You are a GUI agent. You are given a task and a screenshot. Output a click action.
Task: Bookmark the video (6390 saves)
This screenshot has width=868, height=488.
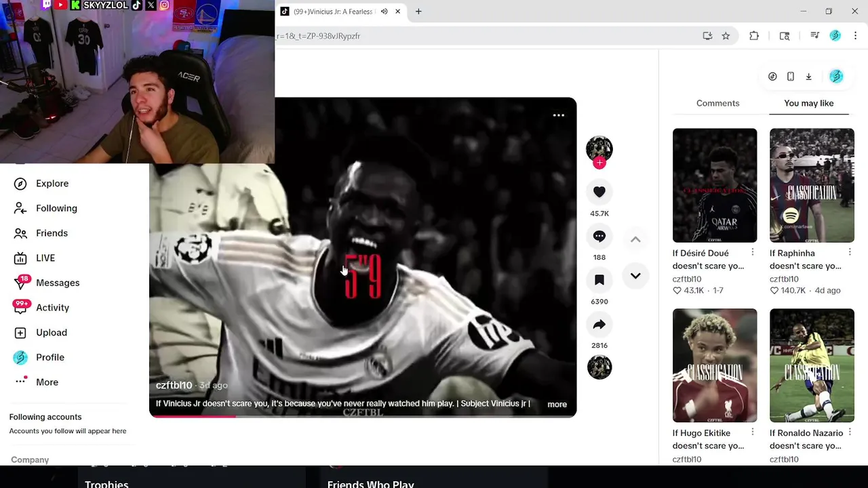click(599, 281)
